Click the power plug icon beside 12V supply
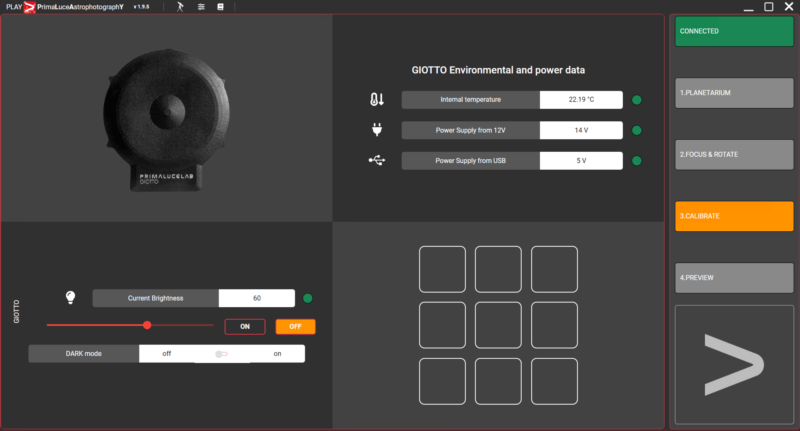This screenshot has height=431, width=800. click(377, 130)
